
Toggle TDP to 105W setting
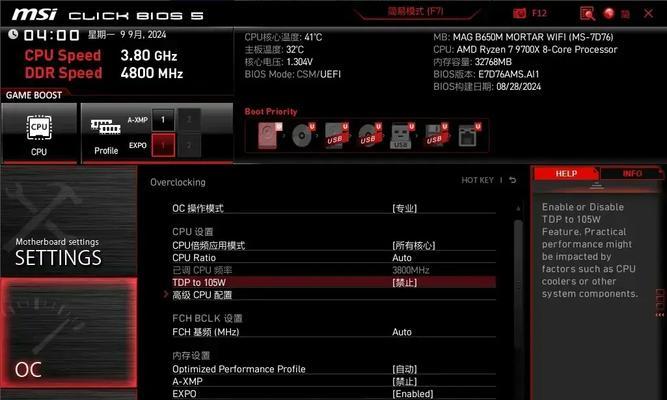point(334,283)
